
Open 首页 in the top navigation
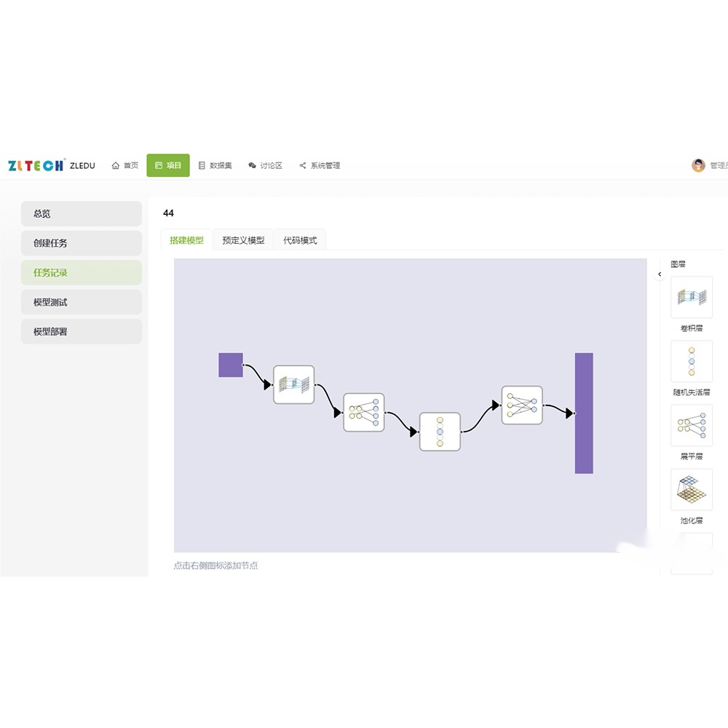click(125, 165)
